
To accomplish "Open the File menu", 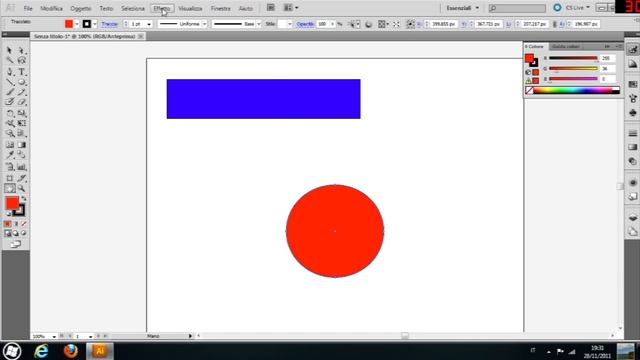I will [x=28, y=8].
